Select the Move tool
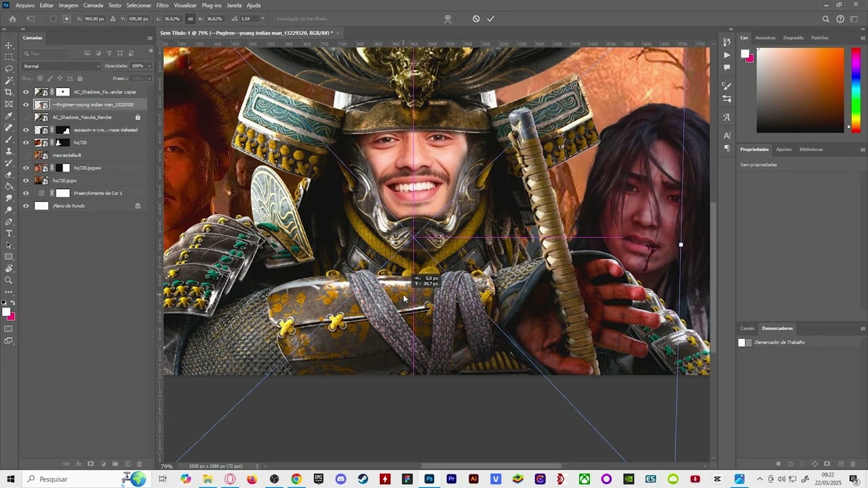This screenshot has height=488, width=868. point(9,45)
